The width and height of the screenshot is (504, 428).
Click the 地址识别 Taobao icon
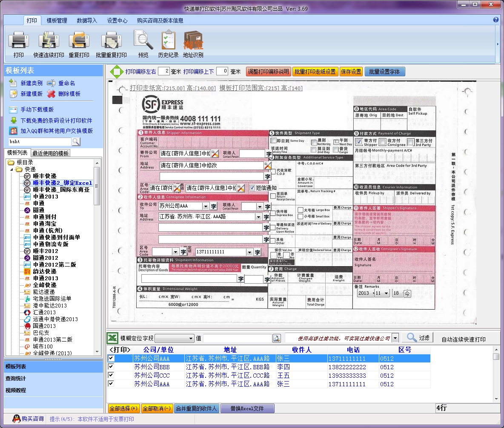coord(193,40)
